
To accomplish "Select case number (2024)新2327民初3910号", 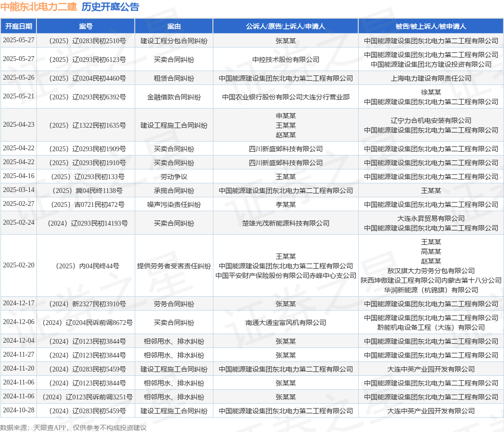I will (x=86, y=304).
